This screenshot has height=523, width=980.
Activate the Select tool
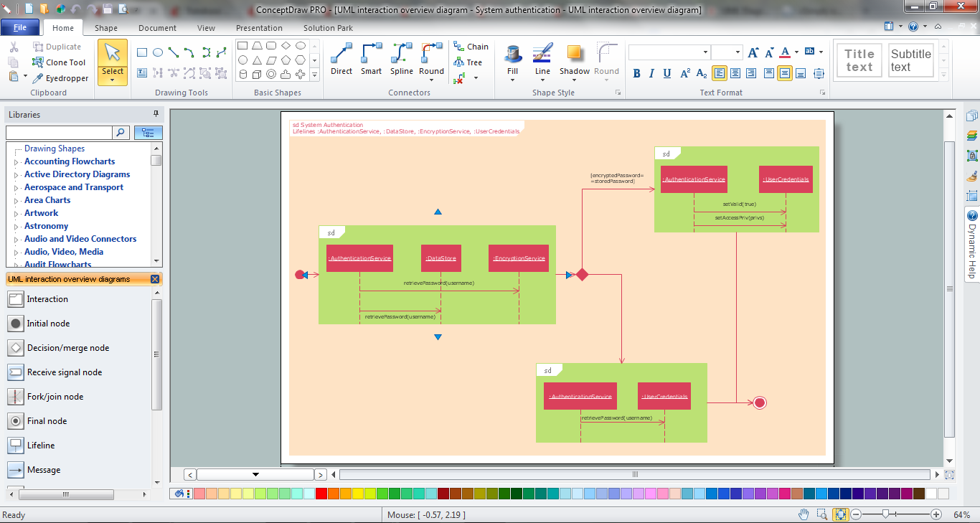112,54
